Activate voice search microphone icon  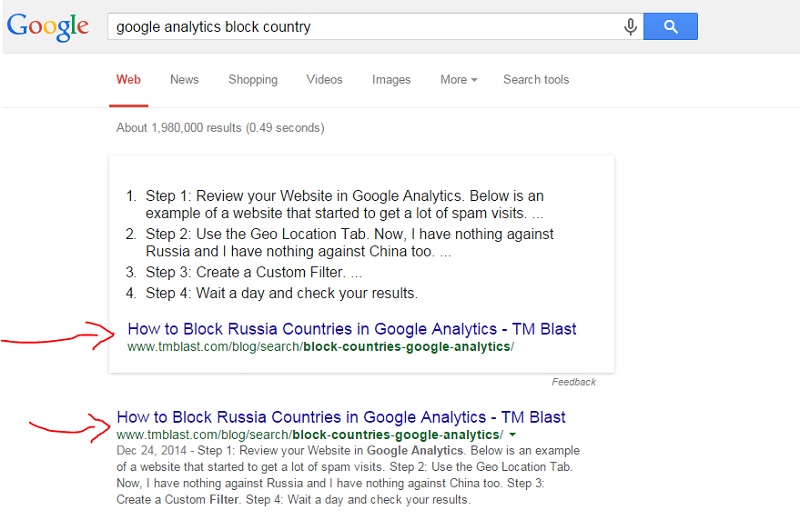pyautogui.click(x=631, y=27)
